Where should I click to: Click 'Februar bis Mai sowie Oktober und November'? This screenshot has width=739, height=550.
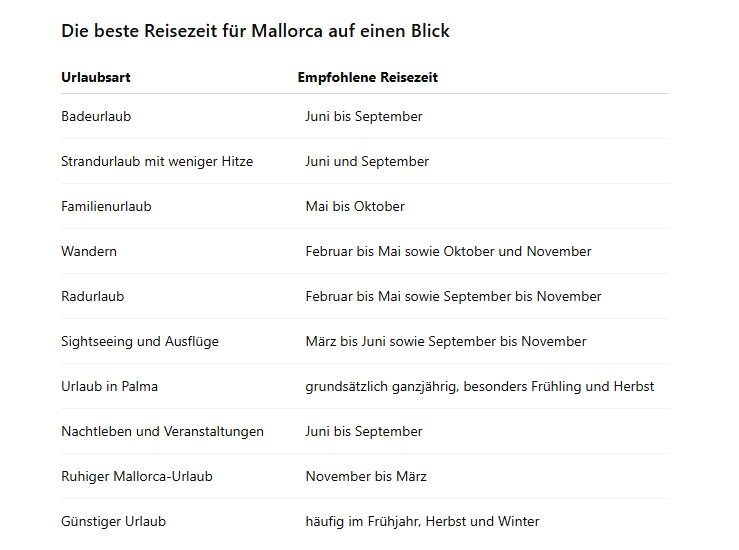[x=448, y=252]
